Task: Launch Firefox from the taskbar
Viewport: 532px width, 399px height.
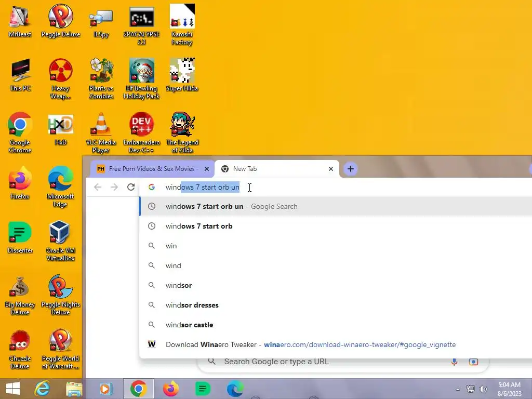Action: [x=170, y=389]
